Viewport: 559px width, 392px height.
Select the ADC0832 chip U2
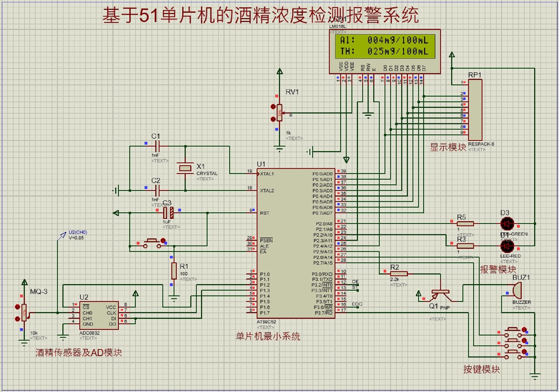tap(99, 315)
